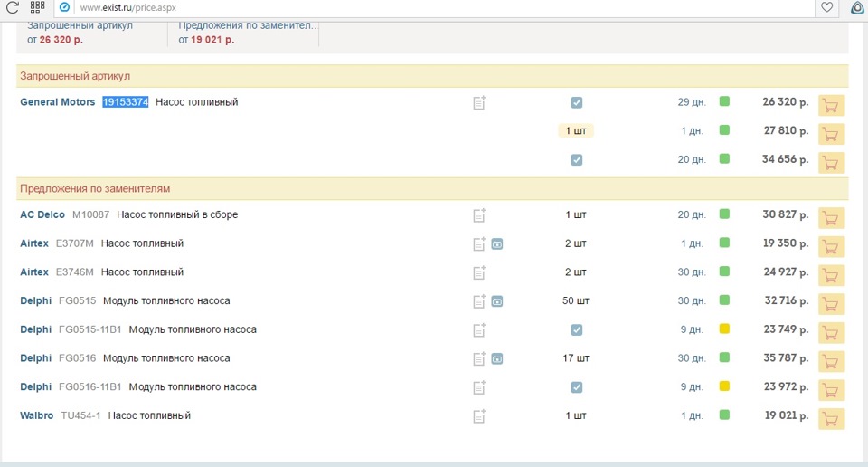
Task: Open the General Motors brand link
Action: (x=58, y=102)
